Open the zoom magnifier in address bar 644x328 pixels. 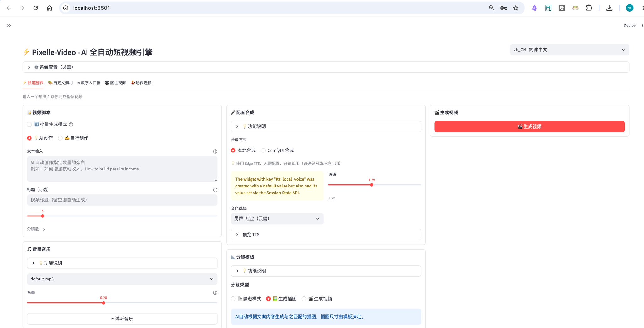coord(491,8)
